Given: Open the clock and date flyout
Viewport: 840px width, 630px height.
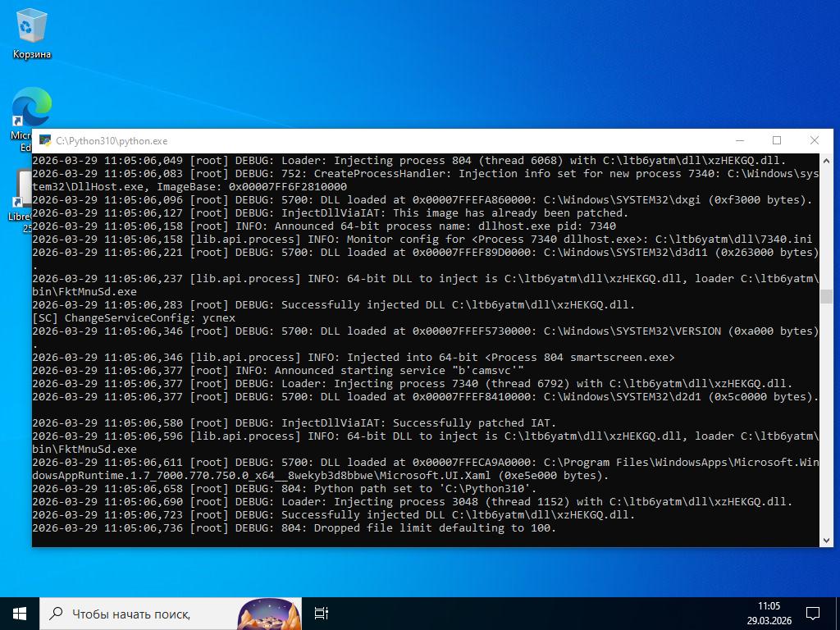Looking at the screenshot, I should [x=769, y=613].
